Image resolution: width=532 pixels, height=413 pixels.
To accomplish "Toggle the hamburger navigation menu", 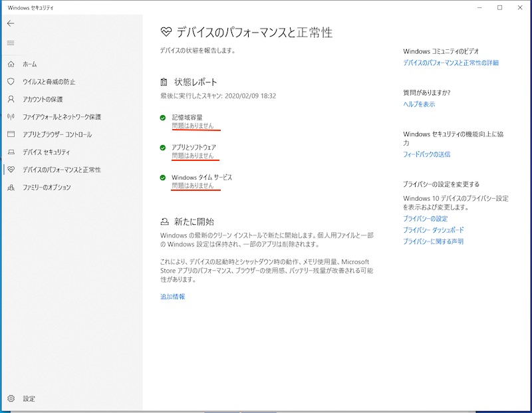I will [x=11, y=43].
